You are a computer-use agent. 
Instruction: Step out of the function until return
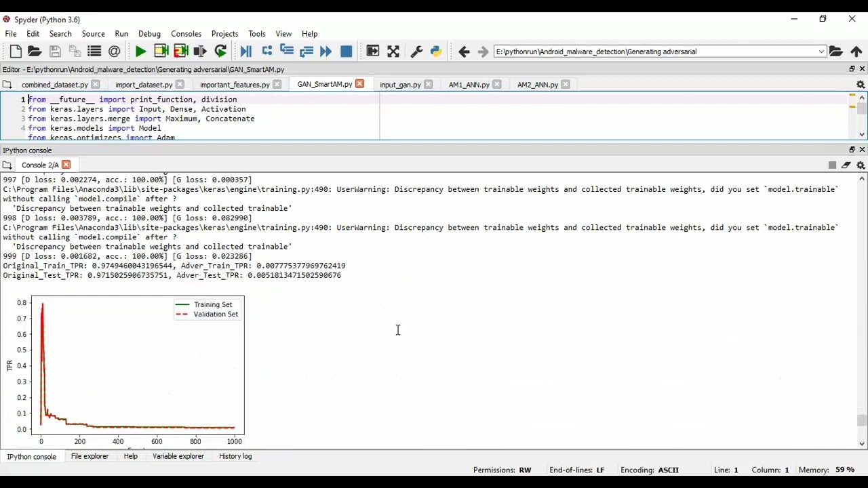307,52
